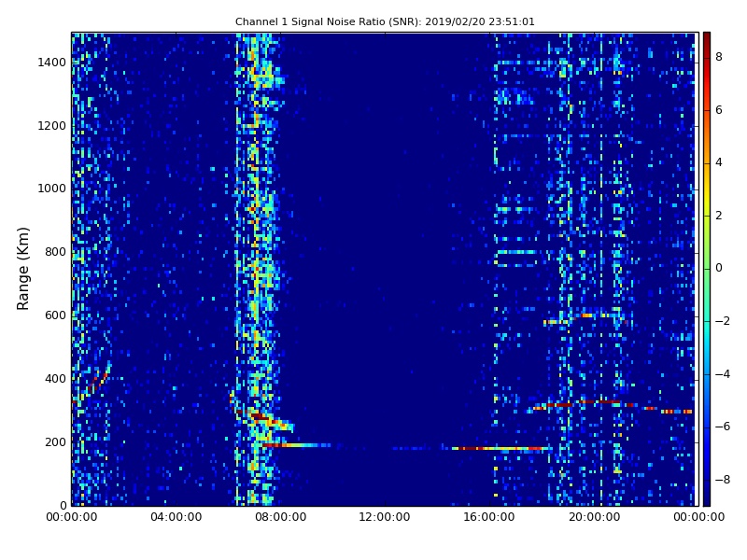
Task: Click the 08:00:00 time axis label
Action: (x=281, y=517)
